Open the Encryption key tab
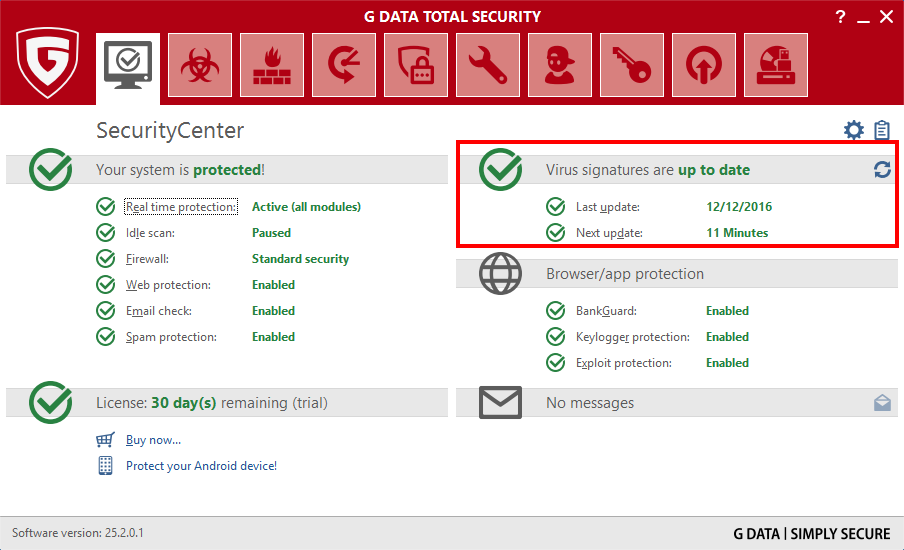The image size is (904, 550). click(x=632, y=65)
